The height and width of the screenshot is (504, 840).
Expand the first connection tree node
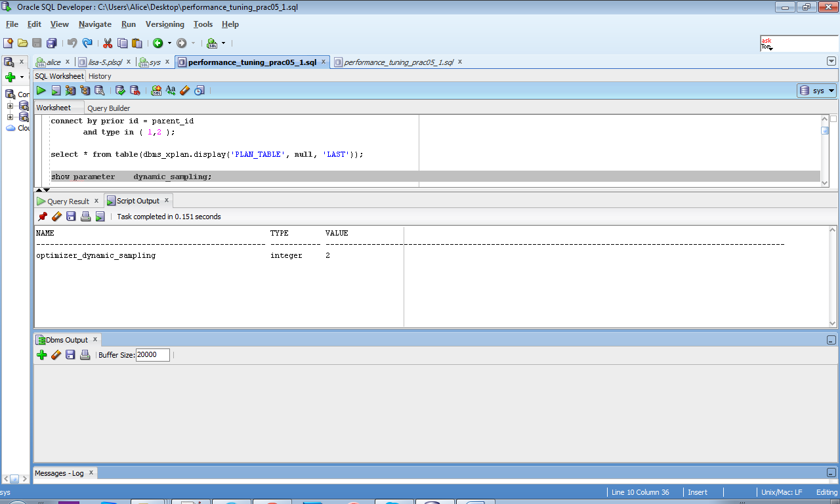10,106
